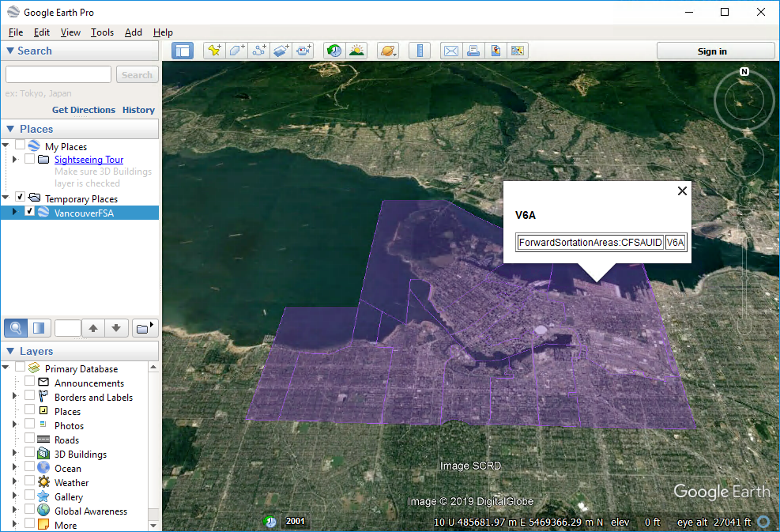Open the Add menu
Screen dimensions: 780x532
click(x=134, y=32)
